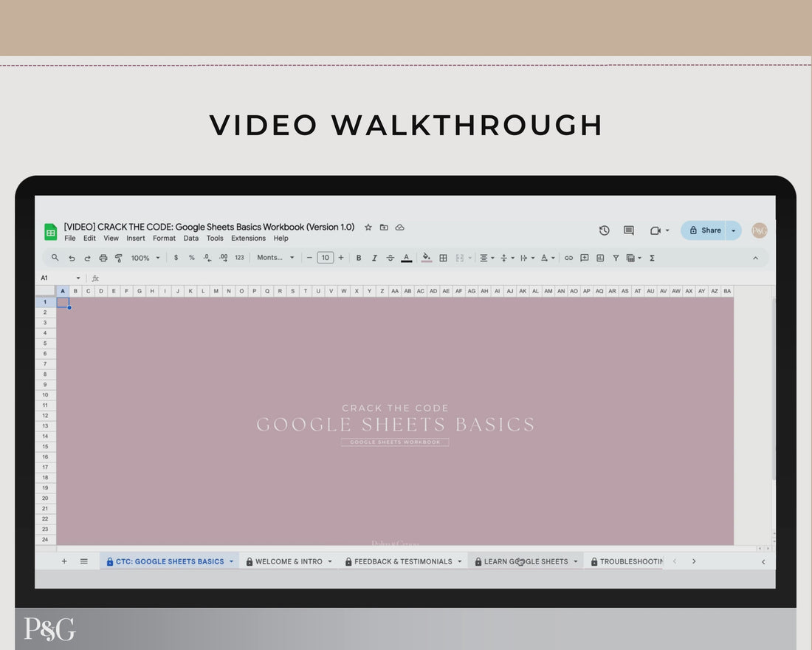Screen dimensions: 812x650
Task: Open the Format menu
Action: point(164,239)
